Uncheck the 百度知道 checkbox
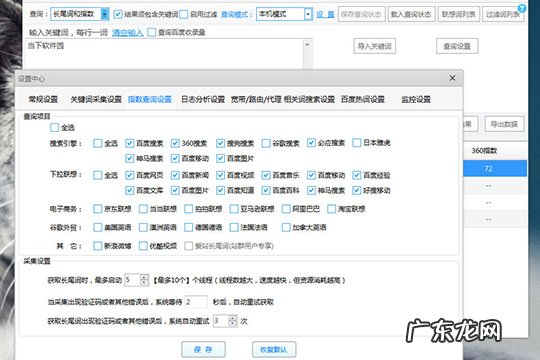The image size is (540, 360). pyautogui.click(x=221, y=190)
